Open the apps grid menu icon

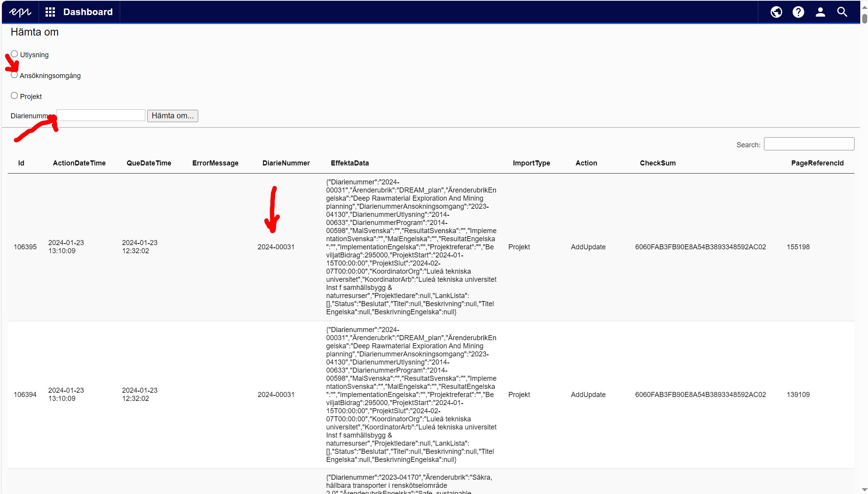pos(50,12)
